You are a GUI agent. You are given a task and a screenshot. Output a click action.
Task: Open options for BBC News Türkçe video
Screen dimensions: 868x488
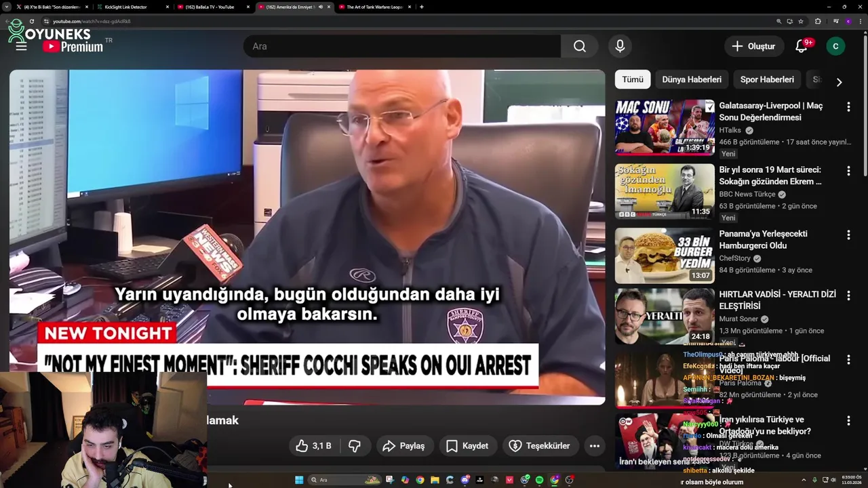click(x=848, y=171)
